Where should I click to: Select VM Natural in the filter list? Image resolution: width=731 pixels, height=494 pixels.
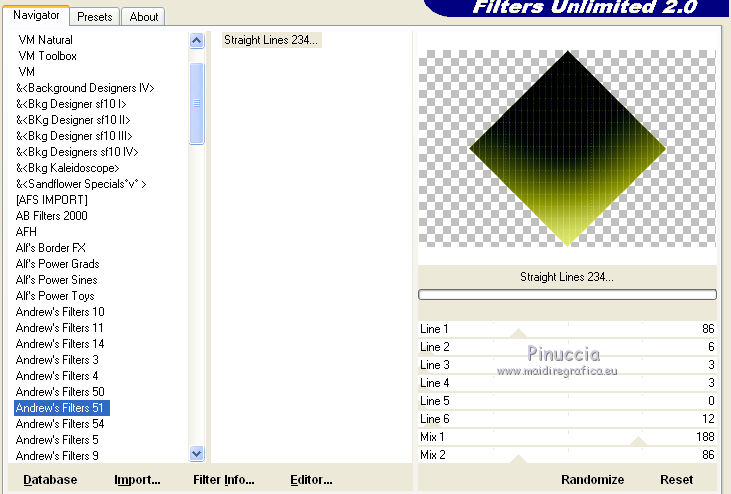46,40
